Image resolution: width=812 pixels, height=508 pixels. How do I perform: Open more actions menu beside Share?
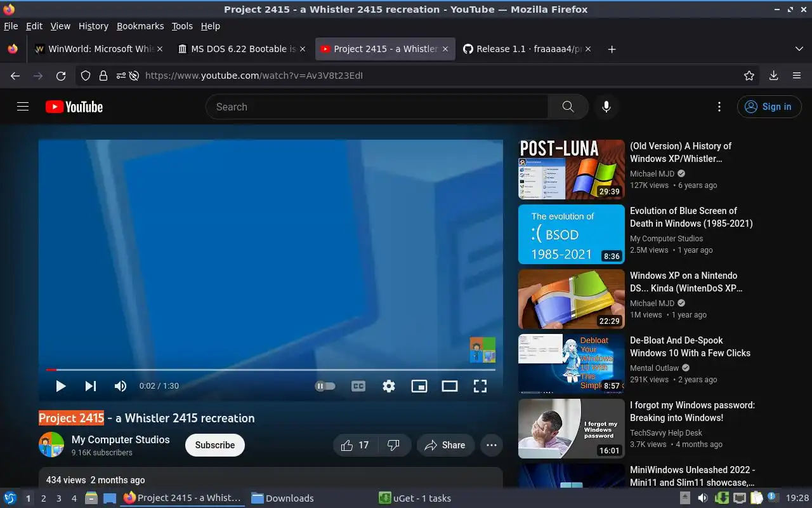(x=492, y=445)
